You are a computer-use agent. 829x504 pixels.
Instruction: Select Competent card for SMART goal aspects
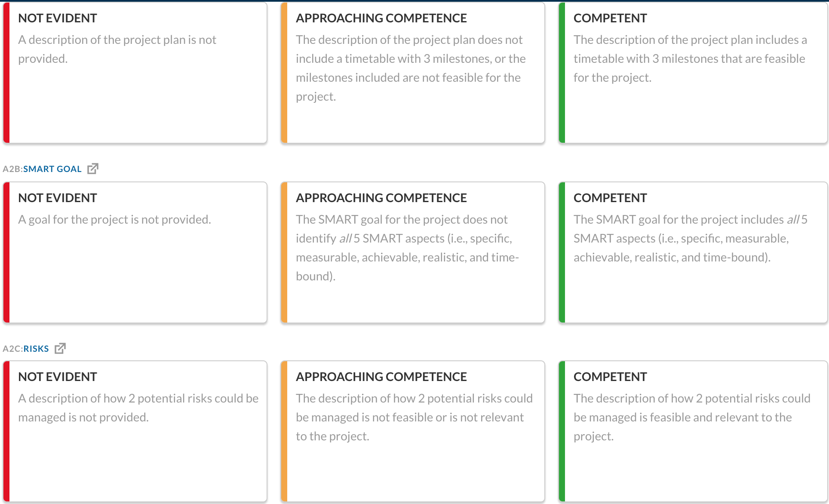coord(693,252)
